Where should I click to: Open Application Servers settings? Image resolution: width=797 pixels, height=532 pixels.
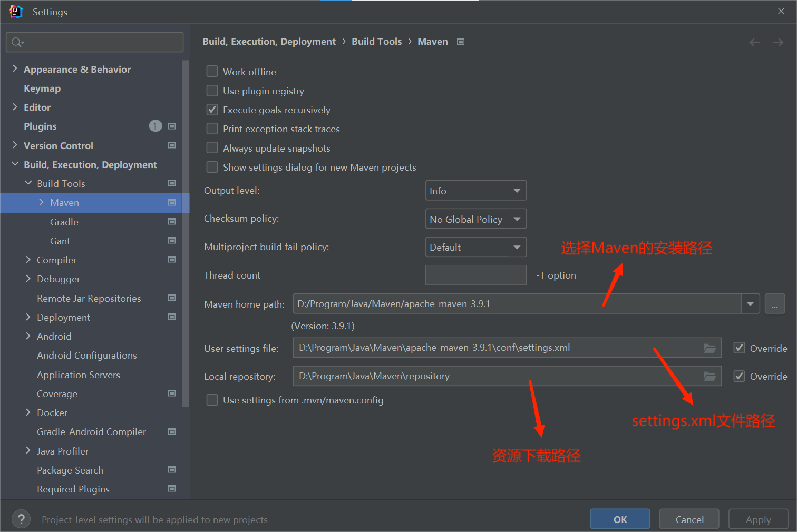(79, 375)
